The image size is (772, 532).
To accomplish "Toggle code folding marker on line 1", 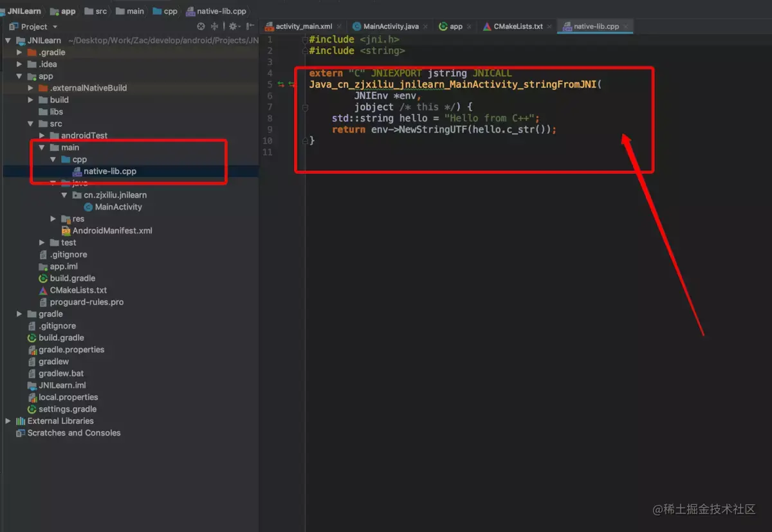I will click(305, 39).
